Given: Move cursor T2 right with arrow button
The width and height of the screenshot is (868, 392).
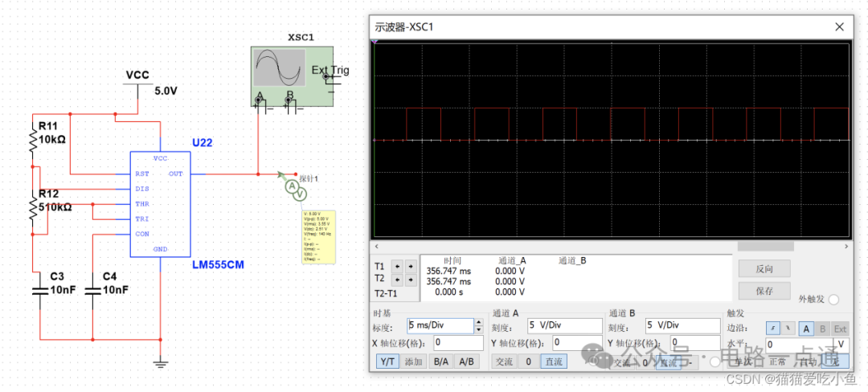Looking at the screenshot, I should coord(410,279).
